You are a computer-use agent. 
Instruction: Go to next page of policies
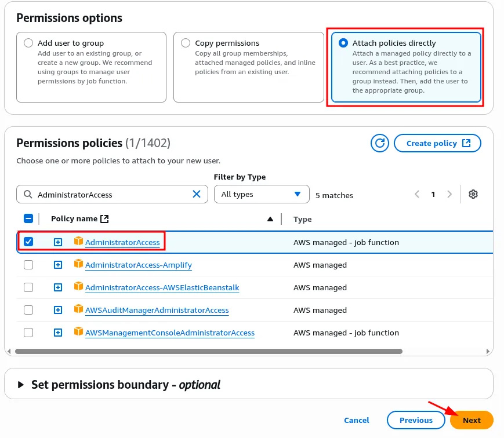[x=449, y=195]
